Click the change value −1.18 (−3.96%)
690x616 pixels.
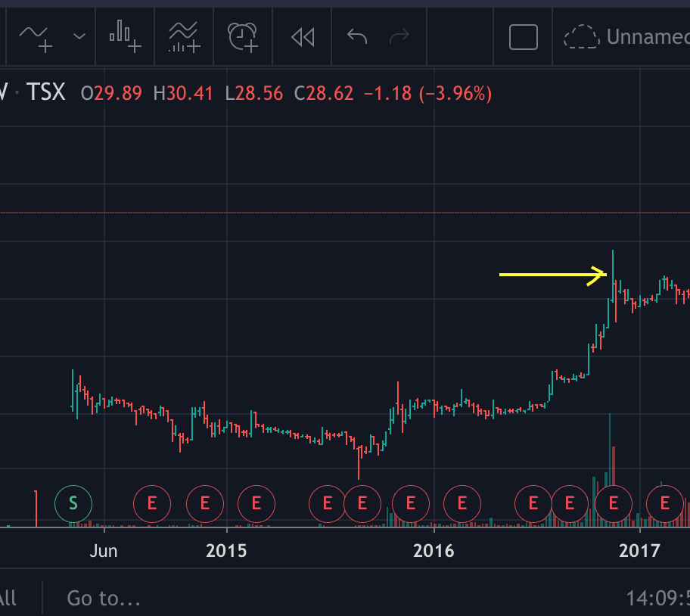tap(427, 93)
